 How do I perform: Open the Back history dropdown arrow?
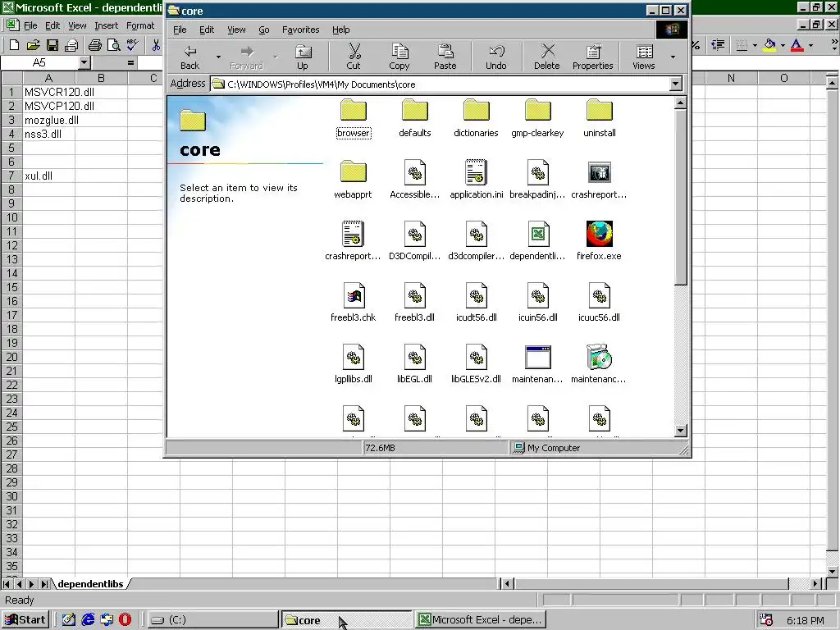[x=218, y=57]
